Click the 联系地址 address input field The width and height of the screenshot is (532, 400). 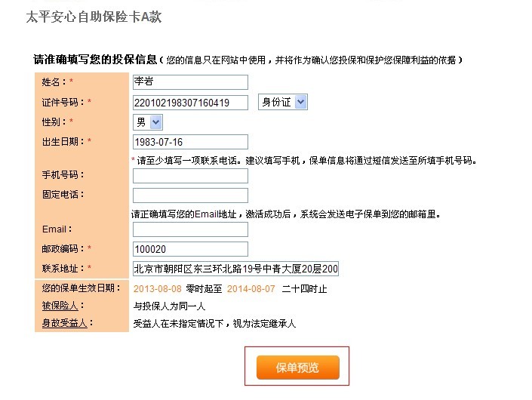(235, 269)
